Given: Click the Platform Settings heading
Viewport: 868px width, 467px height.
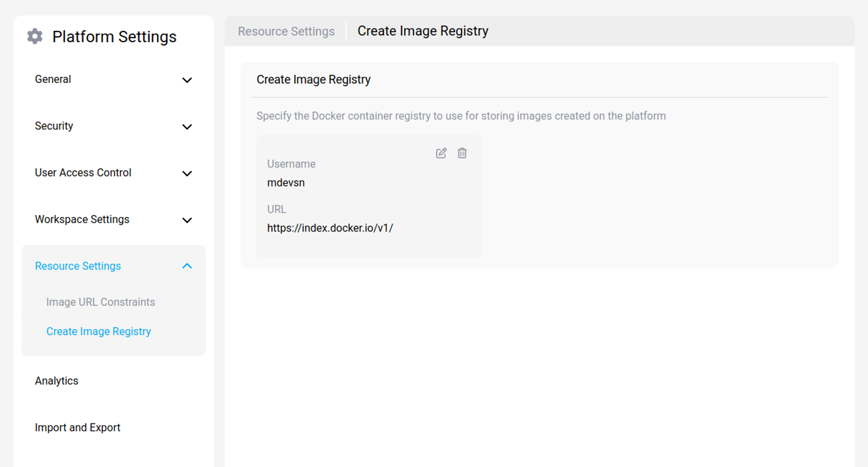Looking at the screenshot, I should click(115, 37).
